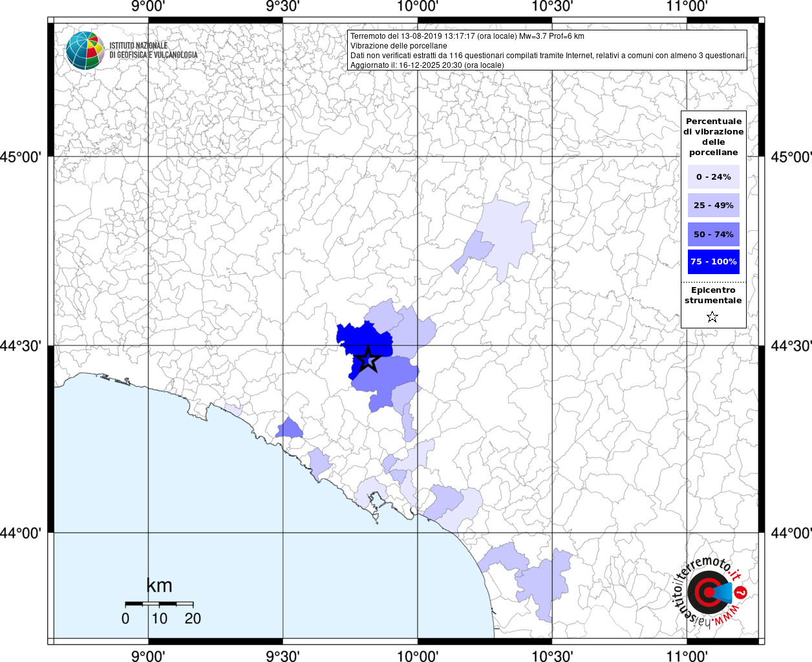Select the 0 - 24% legend swatch
The width and height of the screenshot is (812, 662).
click(x=714, y=176)
